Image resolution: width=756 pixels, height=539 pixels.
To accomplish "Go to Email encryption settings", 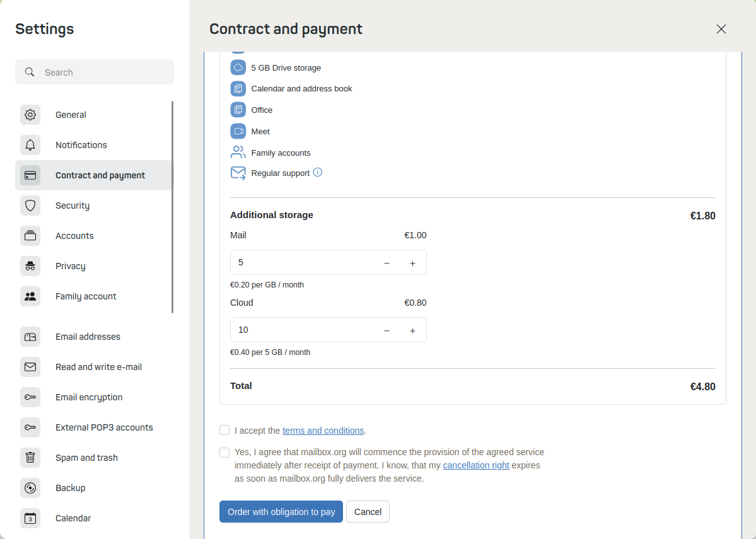I will [89, 397].
